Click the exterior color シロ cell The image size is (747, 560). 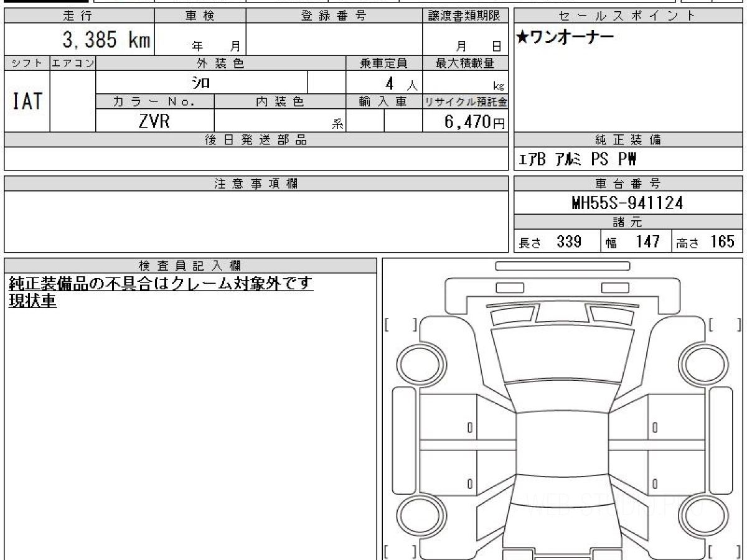click(x=202, y=82)
